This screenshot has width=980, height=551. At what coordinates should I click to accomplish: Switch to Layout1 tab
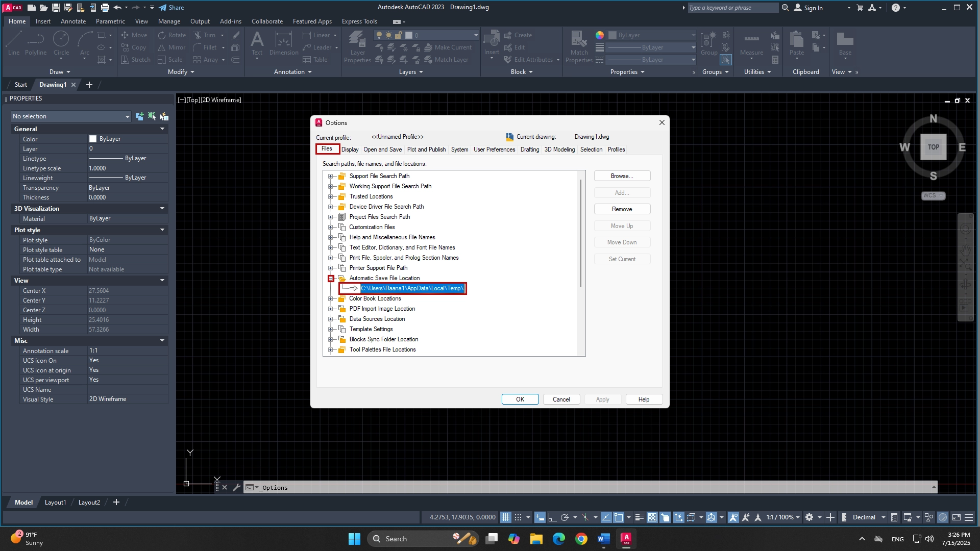tap(55, 503)
